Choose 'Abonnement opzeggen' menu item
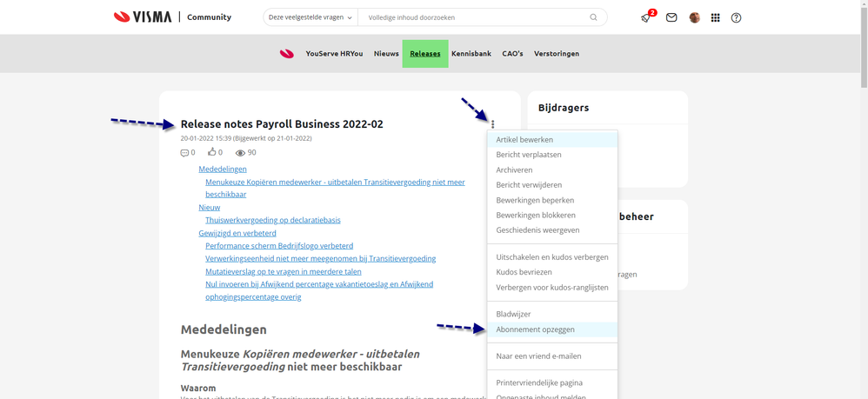 552,329
